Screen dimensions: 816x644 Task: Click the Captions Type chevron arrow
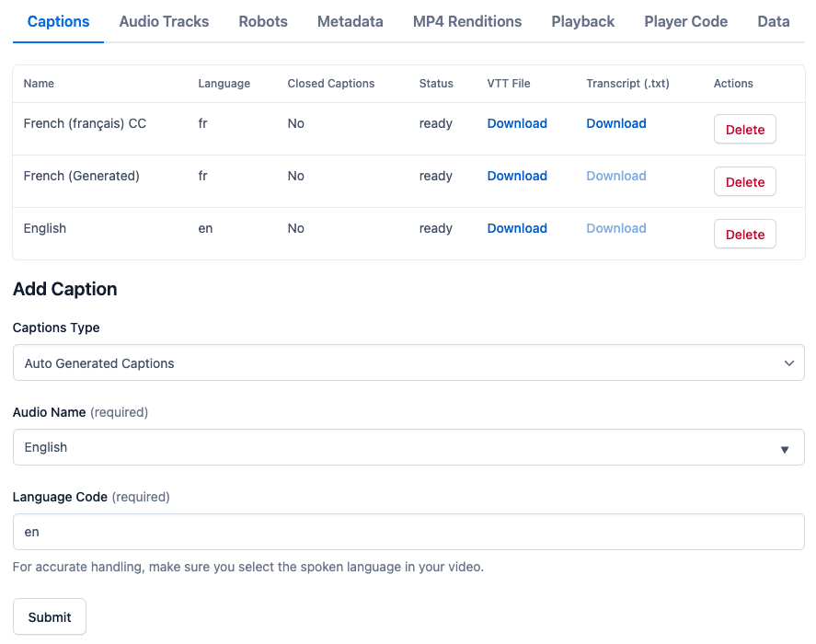coord(789,363)
